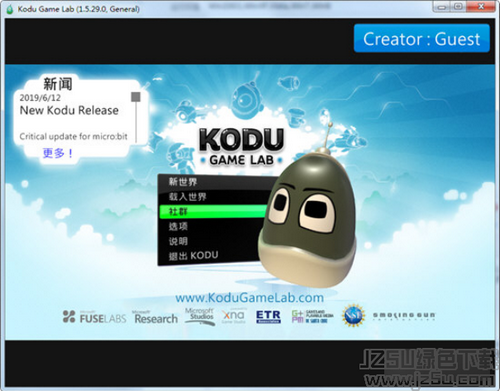
Task: Choose 退出 KODU menu entry
Action: coord(193,256)
